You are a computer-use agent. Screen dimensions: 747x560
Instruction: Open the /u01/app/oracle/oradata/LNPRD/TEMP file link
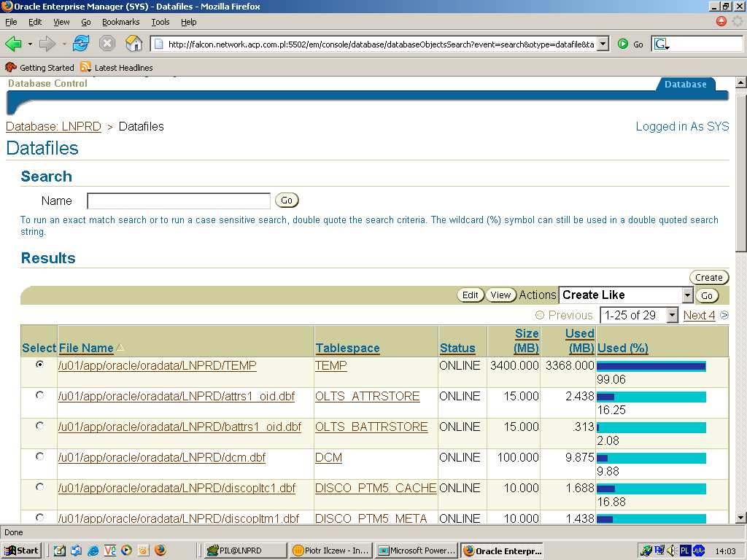click(158, 366)
